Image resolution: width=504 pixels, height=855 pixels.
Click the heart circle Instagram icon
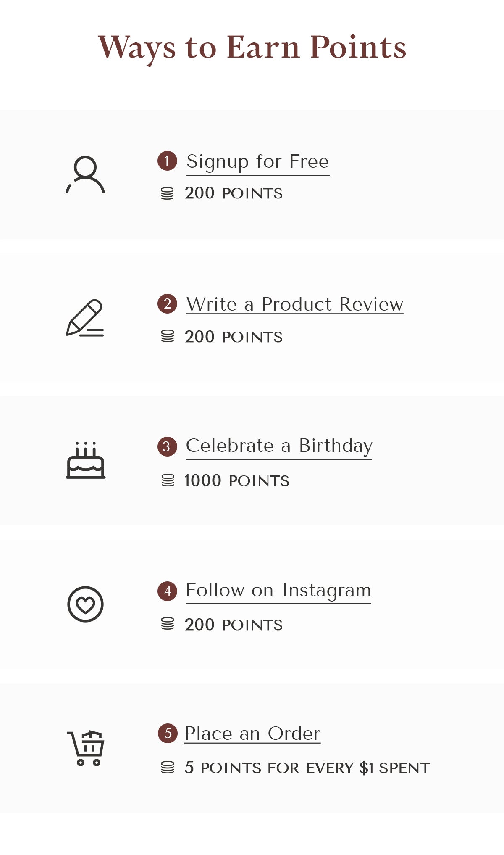tap(85, 604)
